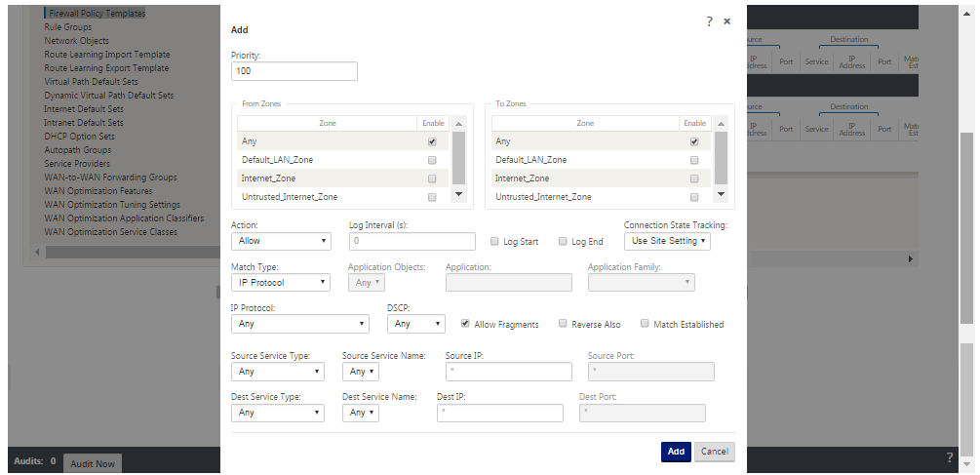Enable the Match Established option

coord(645,324)
